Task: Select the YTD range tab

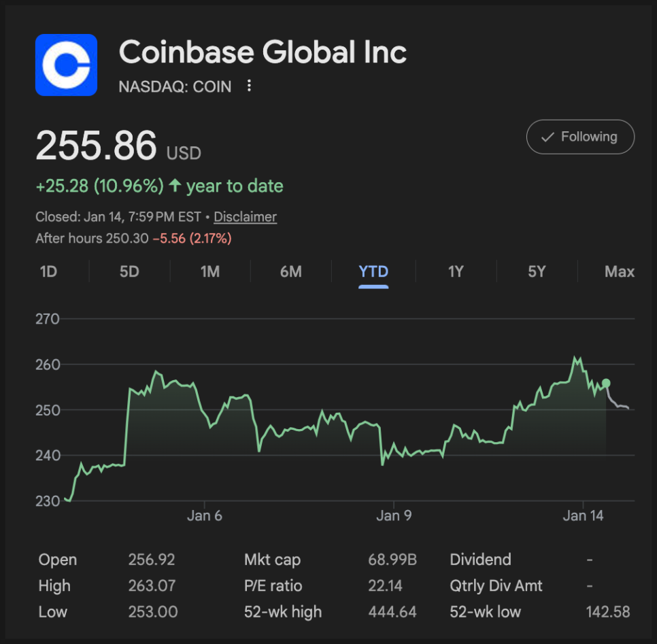Action: pyautogui.click(x=373, y=272)
